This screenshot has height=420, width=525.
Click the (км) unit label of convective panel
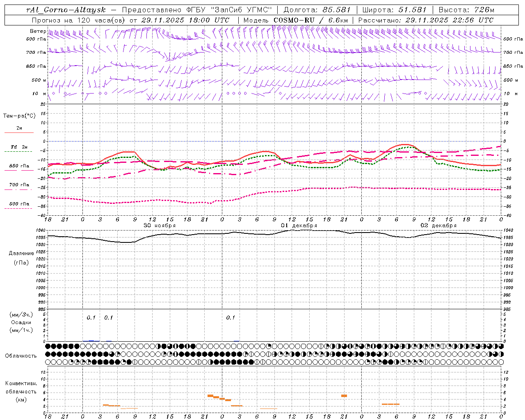[x=21, y=399]
